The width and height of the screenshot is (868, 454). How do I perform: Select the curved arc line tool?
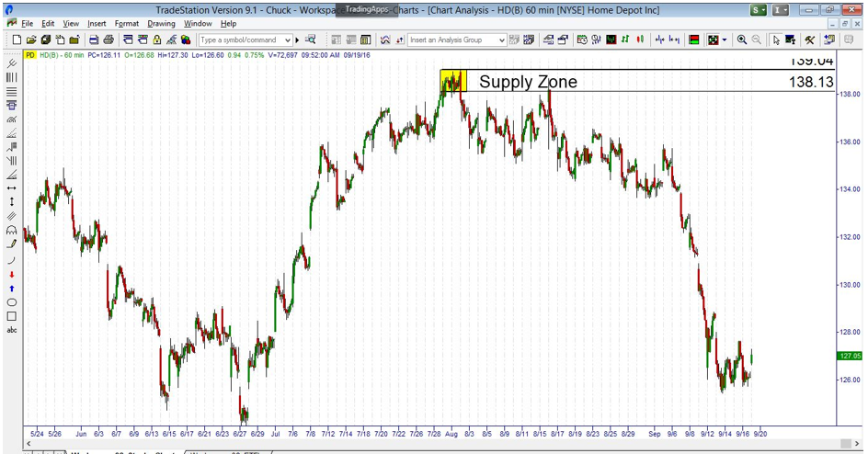tap(12, 259)
